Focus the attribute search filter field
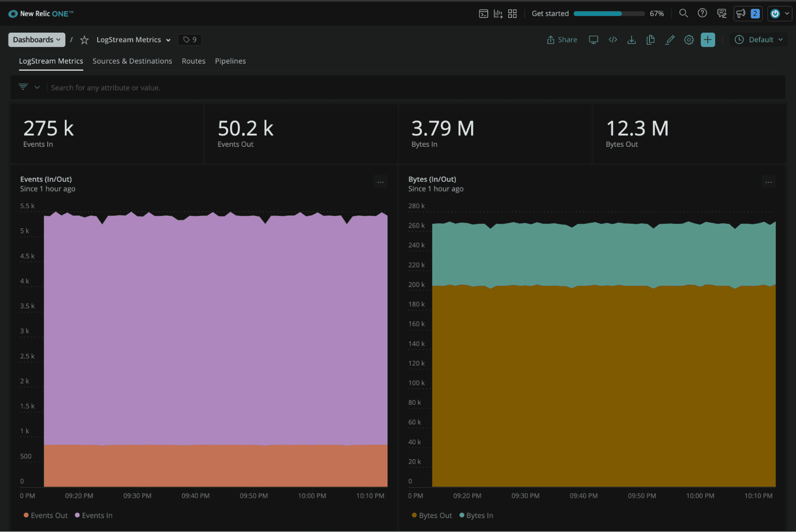Image resolution: width=796 pixels, height=532 pixels. pyautogui.click(x=106, y=88)
